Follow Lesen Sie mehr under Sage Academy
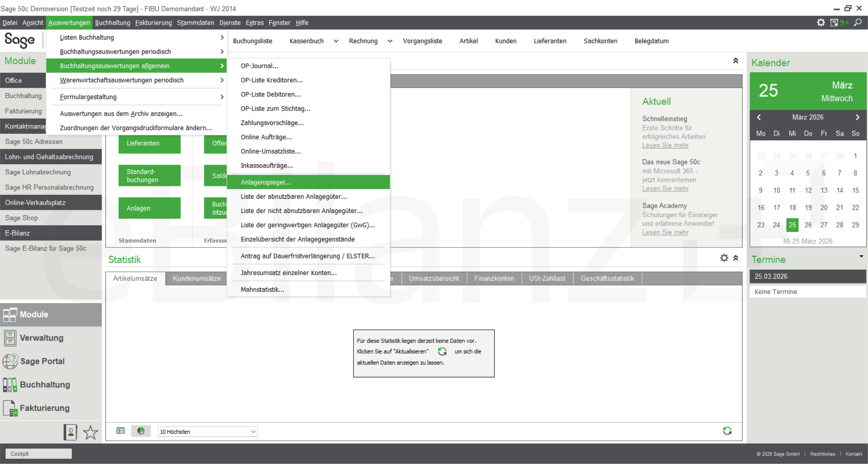The height and width of the screenshot is (464, 868). click(x=665, y=232)
